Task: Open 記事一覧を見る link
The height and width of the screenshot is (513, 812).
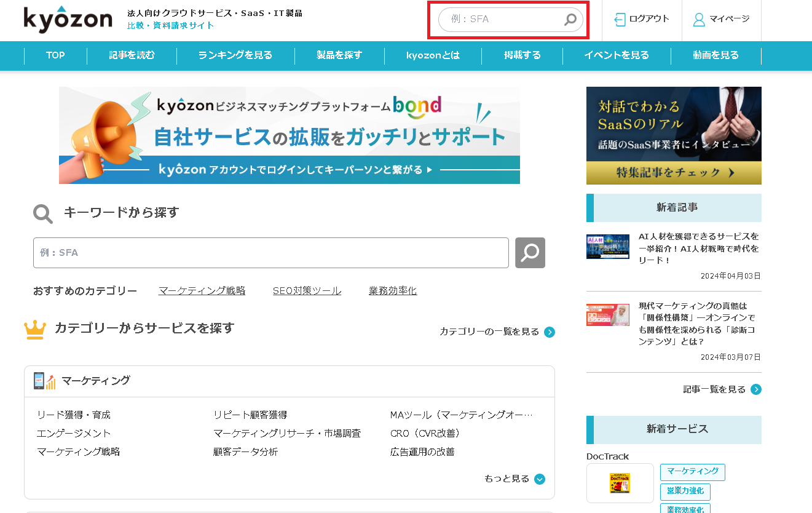Action: click(714, 389)
